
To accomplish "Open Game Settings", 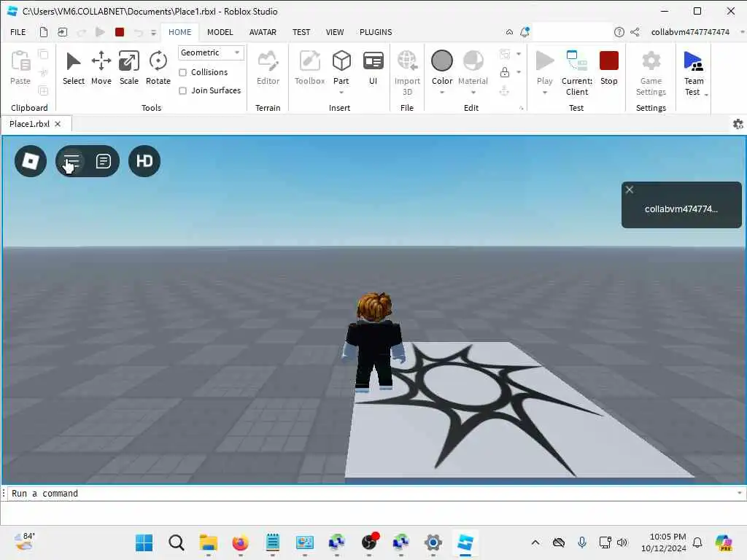I will (x=651, y=72).
